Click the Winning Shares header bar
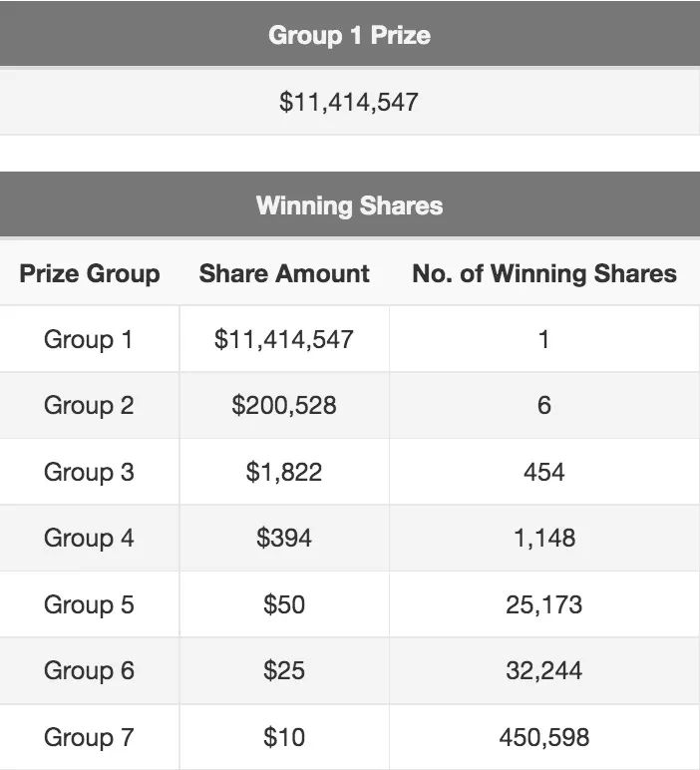Screen dimensions: 700x770 tap(350, 204)
